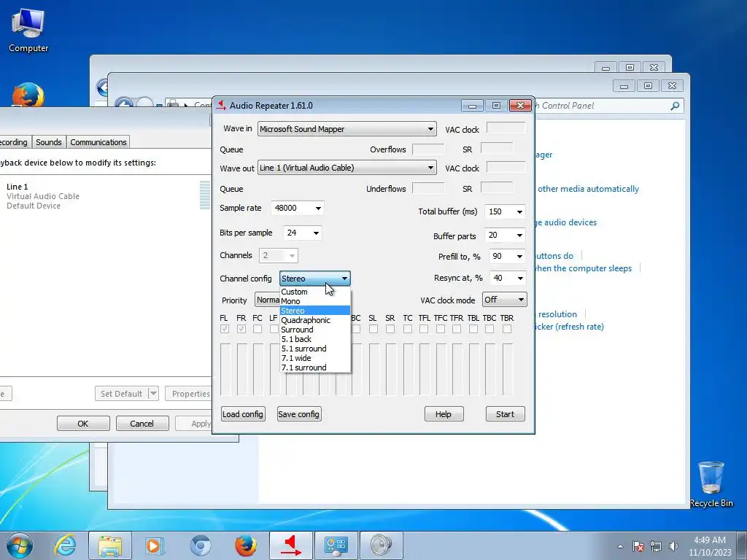Open VAC clock mode dropdown
747x560 pixels.
pyautogui.click(x=505, y=300)
